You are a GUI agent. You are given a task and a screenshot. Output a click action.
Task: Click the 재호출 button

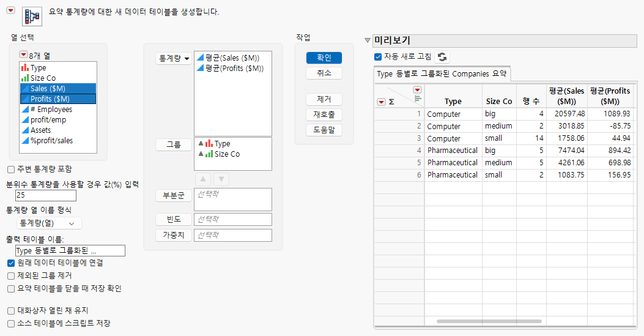pyautogui.click(x=324, y=114)
